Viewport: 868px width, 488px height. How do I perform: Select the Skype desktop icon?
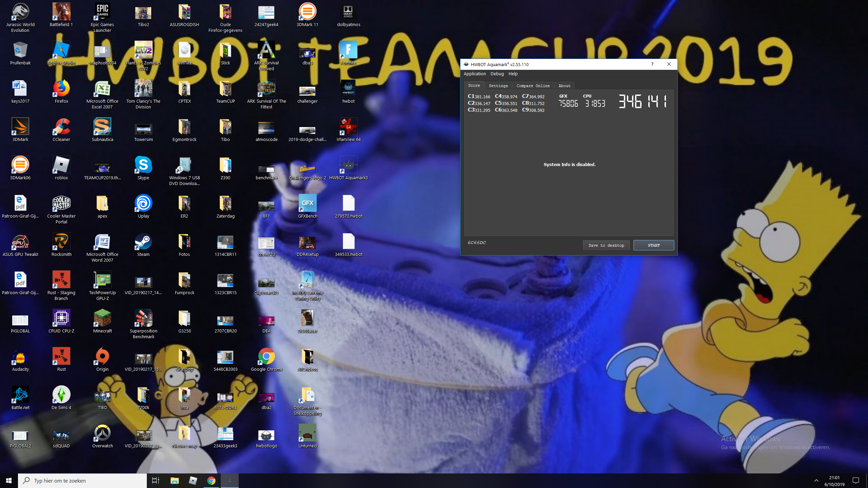point(143,168)
